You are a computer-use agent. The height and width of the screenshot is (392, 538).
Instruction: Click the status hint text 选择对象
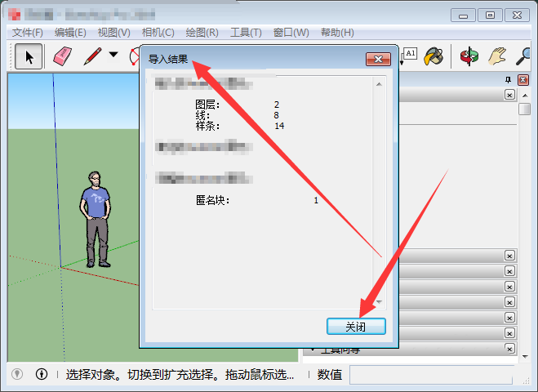[180, 375]
